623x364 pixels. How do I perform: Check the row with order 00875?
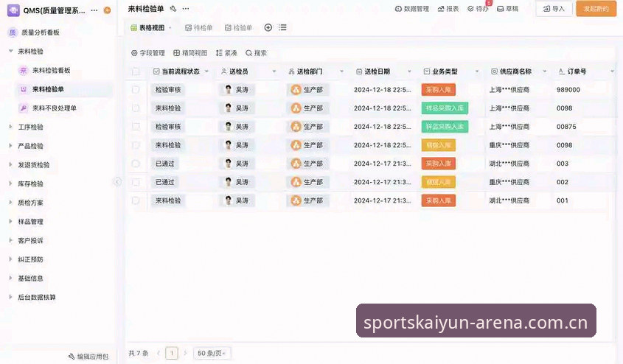coord(136,127)
